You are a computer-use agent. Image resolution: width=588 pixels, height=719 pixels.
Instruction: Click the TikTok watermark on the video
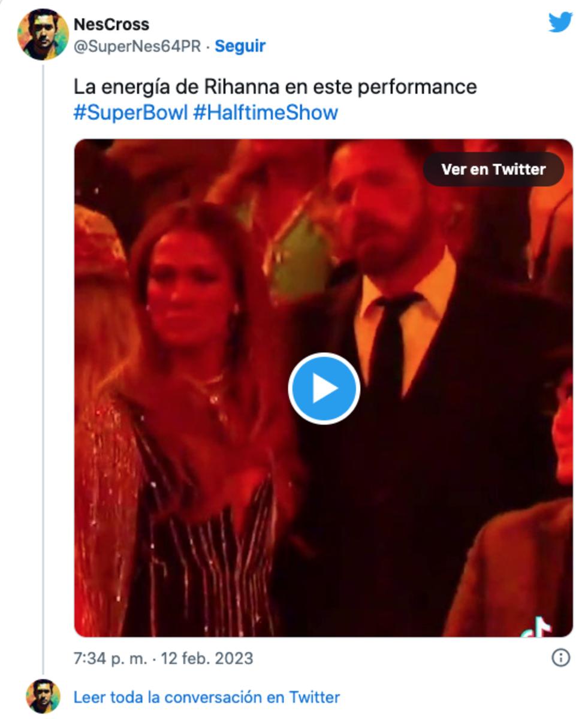[538, 627]
